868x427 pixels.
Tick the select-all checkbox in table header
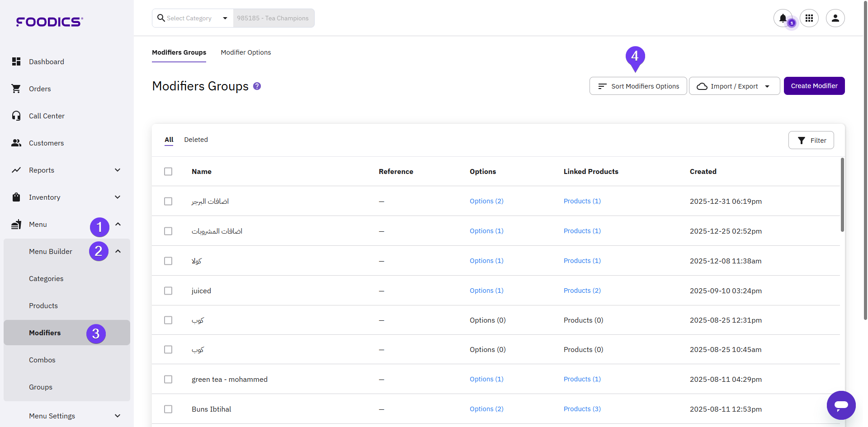tap(168, 172)
